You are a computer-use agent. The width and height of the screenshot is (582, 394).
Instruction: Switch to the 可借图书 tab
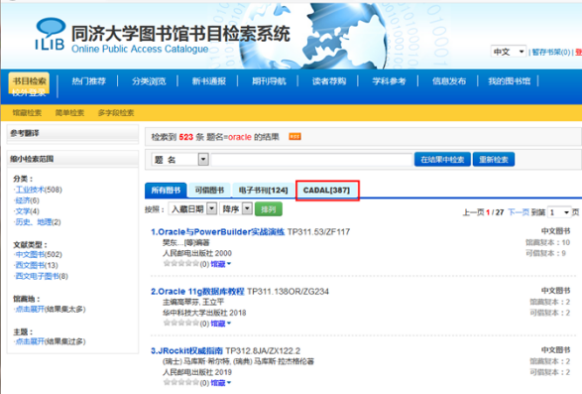(210, 190)
